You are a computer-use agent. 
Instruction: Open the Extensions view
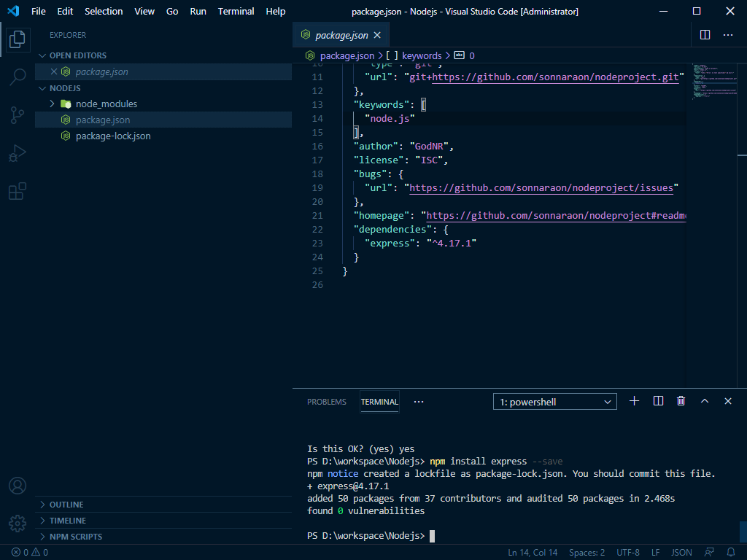click(x=18, y=192)
